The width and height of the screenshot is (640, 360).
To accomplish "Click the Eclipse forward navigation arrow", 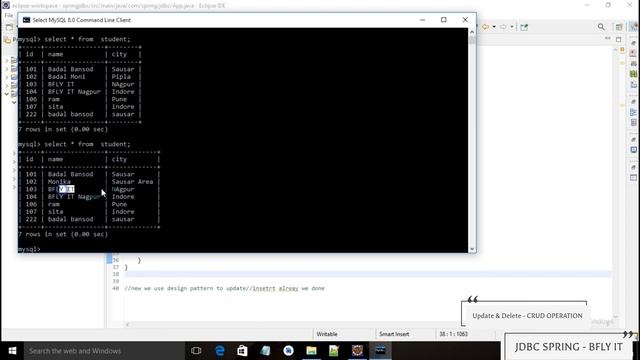I will (503, 27).
